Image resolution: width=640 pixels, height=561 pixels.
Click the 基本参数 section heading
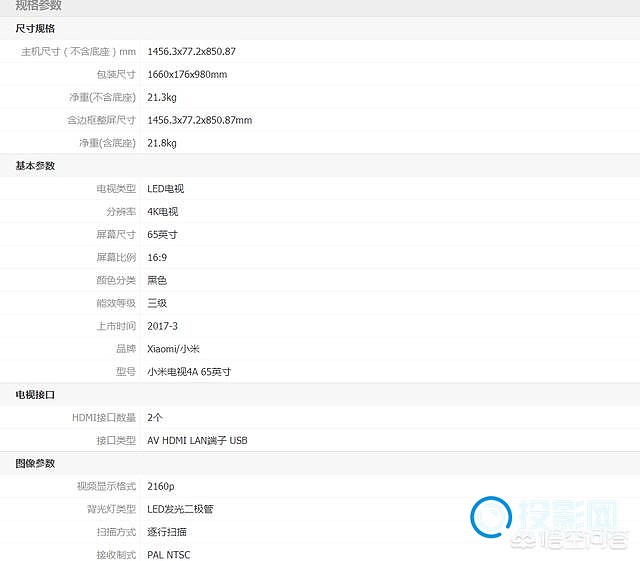35,166
